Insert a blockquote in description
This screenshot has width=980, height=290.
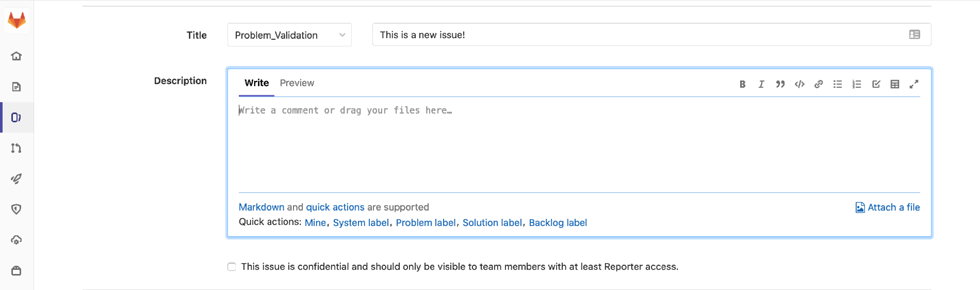780,84
